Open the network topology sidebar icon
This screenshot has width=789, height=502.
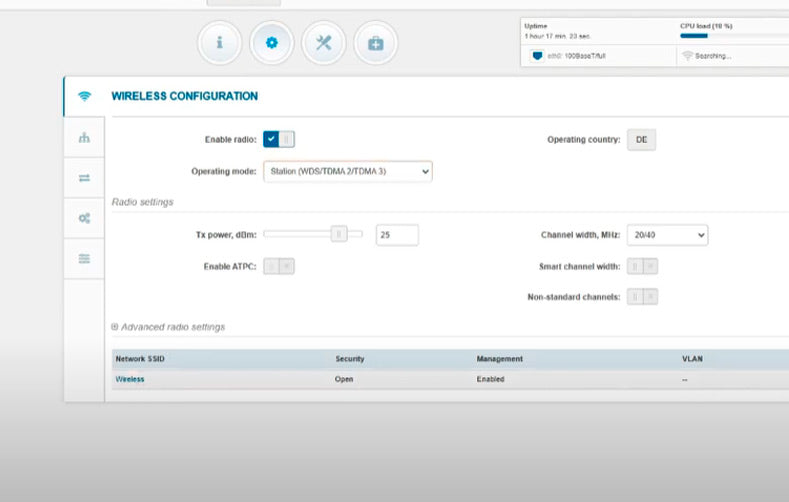(84, 138)
